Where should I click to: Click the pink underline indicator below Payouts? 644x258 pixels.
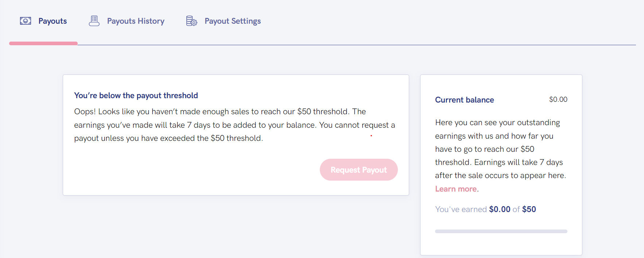coord(43,43)
